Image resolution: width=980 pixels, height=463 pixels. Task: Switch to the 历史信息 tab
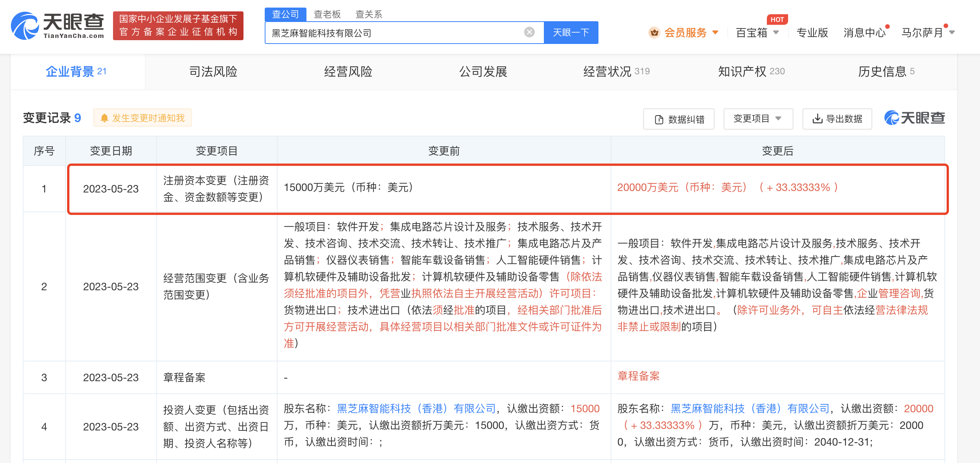coord(886,72)
